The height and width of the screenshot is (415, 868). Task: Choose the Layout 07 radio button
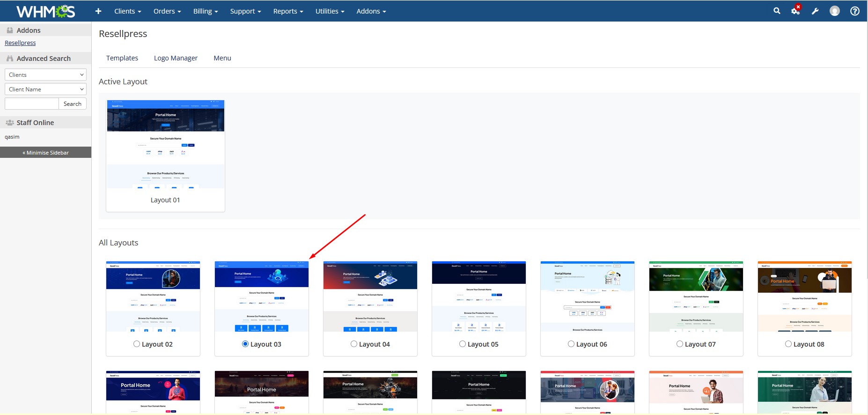[x=680, y=344]
